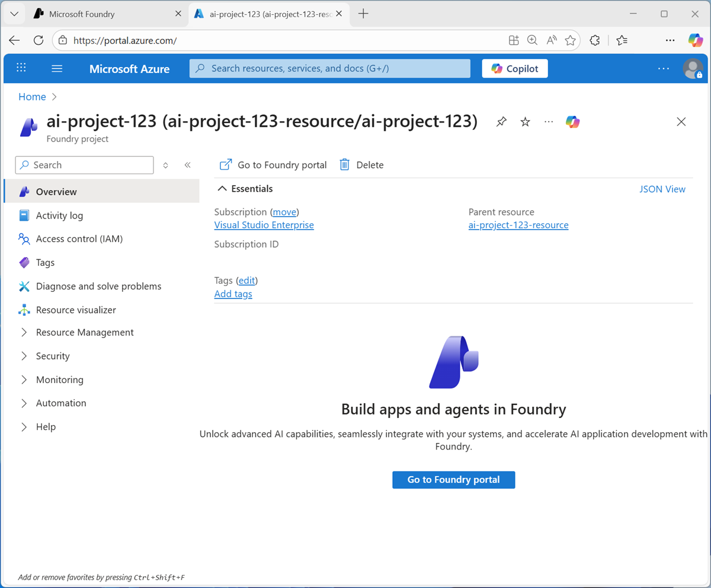711x588 pixels.
Task: Add ai-project-123 to favorites via star
Action: (x=524, y=121)
